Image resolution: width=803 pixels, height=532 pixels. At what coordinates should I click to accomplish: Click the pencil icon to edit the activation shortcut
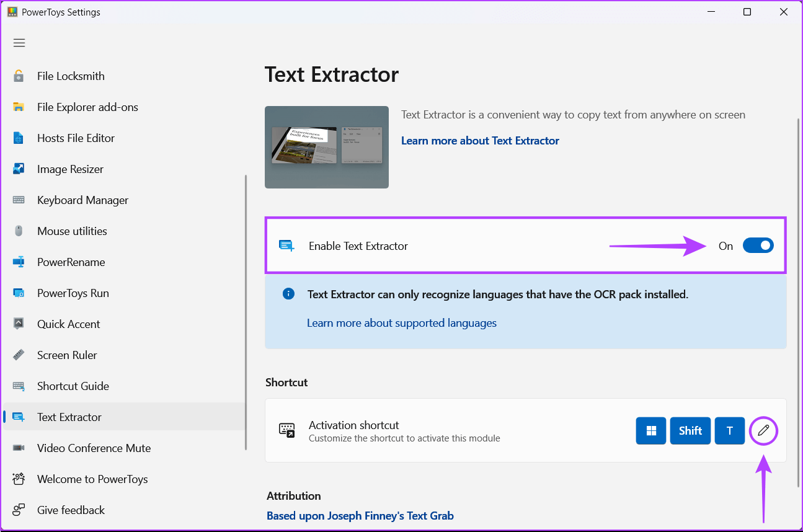point(764,430)
